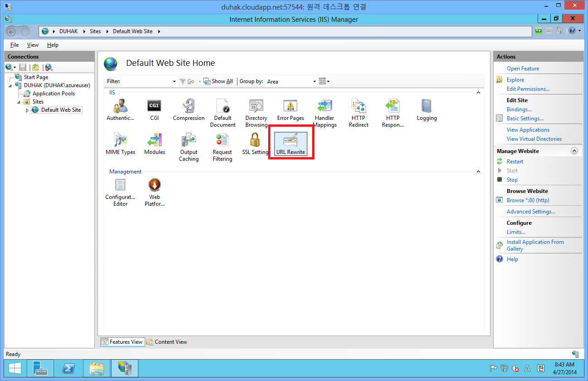Viewport: 588px width, 381px height.
Task: Click the Forward navigation arrow
Action: coord(25,31)
